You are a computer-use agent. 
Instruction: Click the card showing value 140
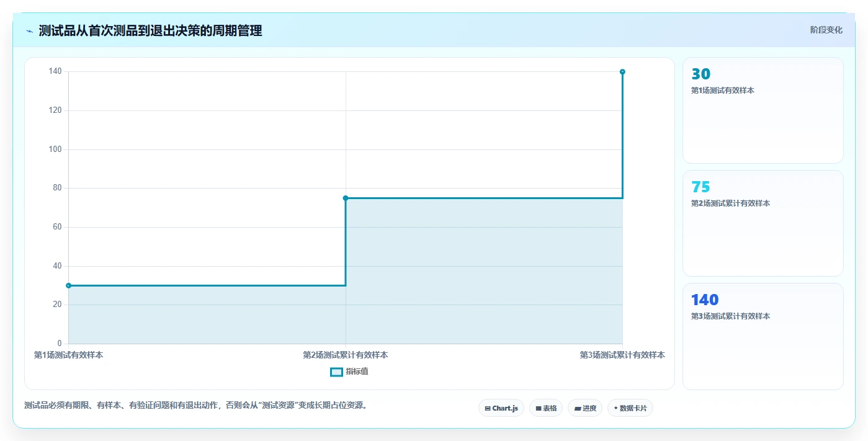763,337
